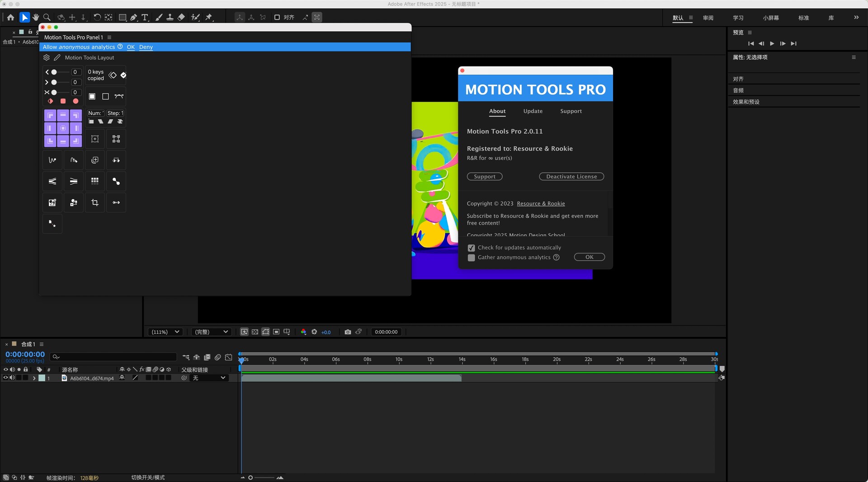Toggle mask and shape path visibility

[266, 332]
